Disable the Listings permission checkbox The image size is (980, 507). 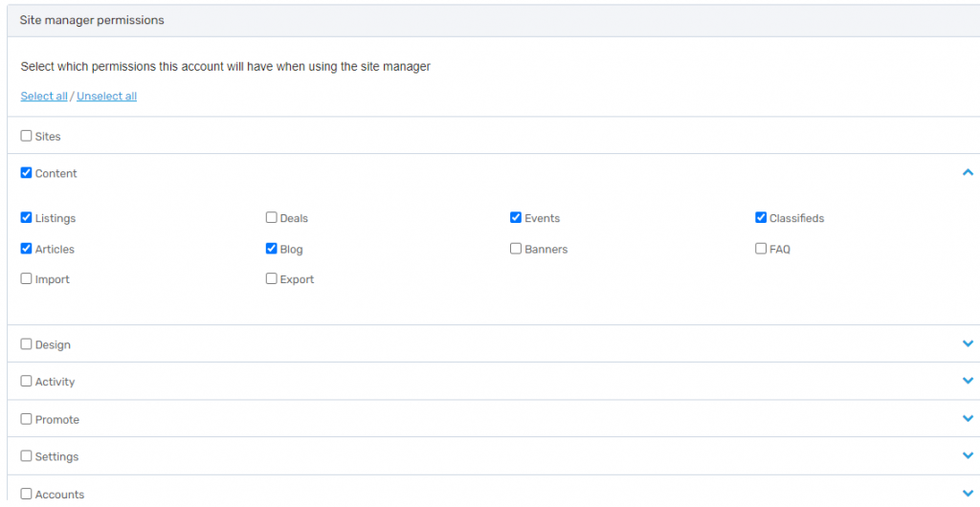(27, 218)
